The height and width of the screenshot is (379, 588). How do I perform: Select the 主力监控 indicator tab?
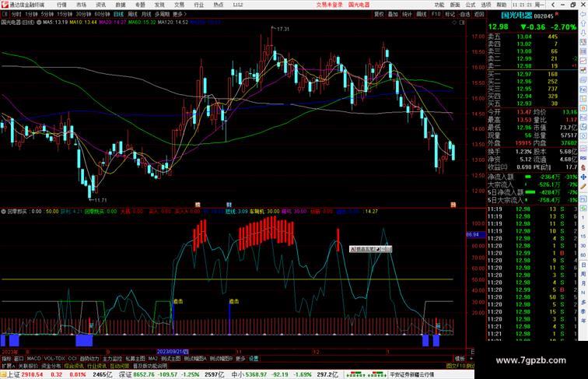tap(113, 359)
